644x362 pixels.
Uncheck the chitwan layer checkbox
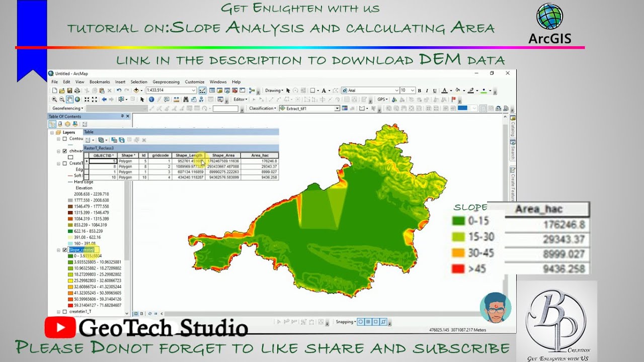pos(64,151)
